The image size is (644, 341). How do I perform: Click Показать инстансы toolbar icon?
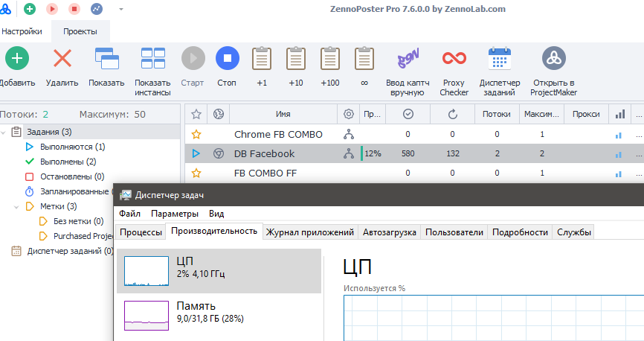(x=153, y=58)
